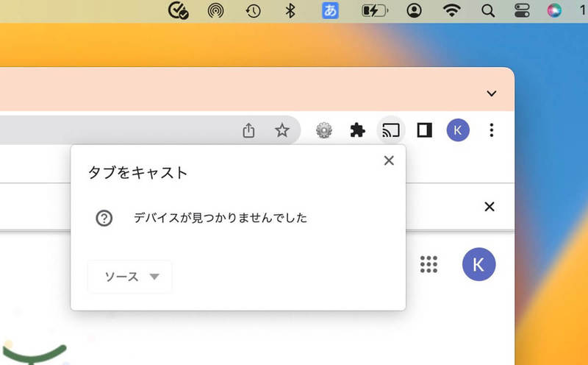Click the Japanese input あ icon
588x365 pixels.
tap(330, 10)
